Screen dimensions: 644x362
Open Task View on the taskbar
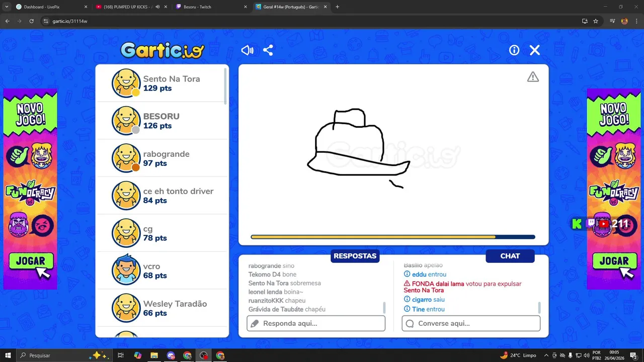121,355
